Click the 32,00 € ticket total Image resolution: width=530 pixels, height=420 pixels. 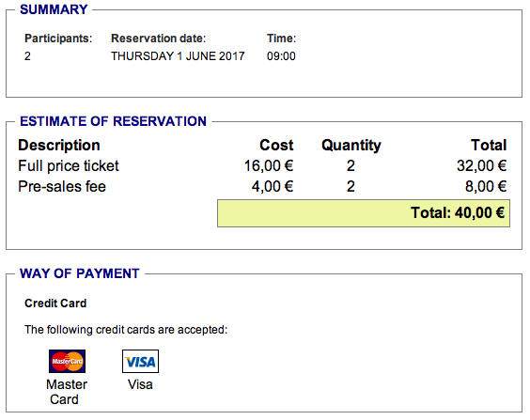[x=482, y=166]
